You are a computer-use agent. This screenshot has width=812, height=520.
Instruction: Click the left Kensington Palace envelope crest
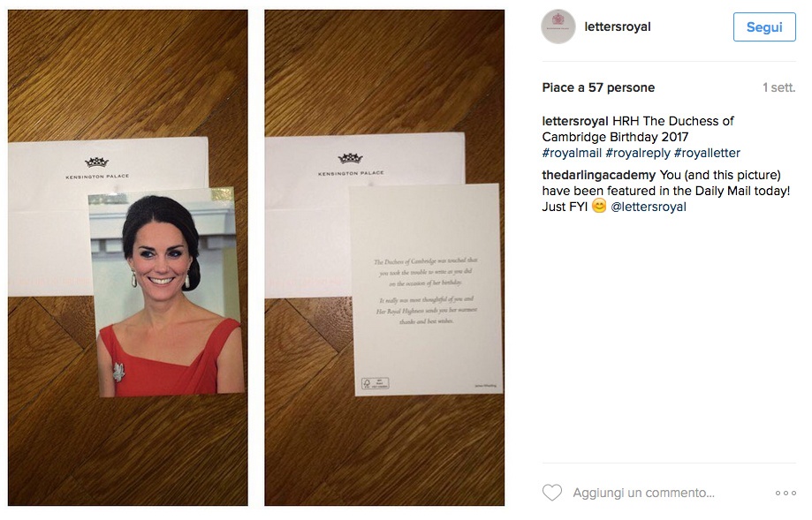[x=97, y=162]
